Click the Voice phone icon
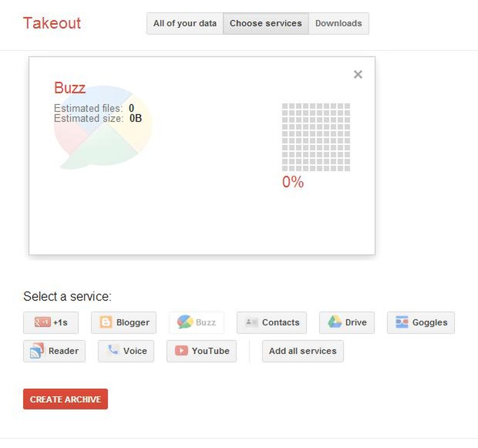Image resolution: width=478 pixels, height=448 pixels. click(x=113, y=350)
